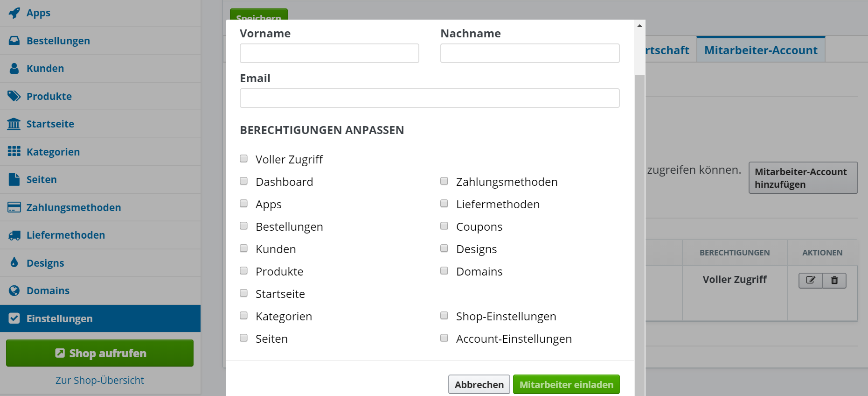The width and height of the screenshot is (868, 396).
Task: Click into the Email input field
Action: pyautogui.click(x=430, y=98)
